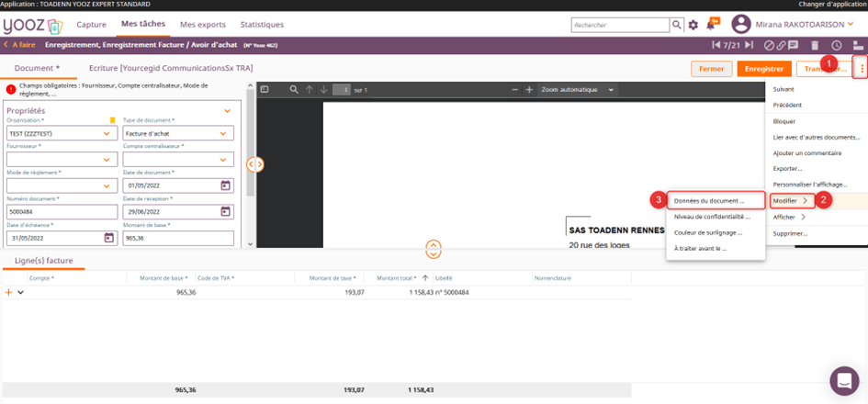Click the PDF viewer search magnifier
The width and height of the screenshot is (868, 404).
coord(294,90)
